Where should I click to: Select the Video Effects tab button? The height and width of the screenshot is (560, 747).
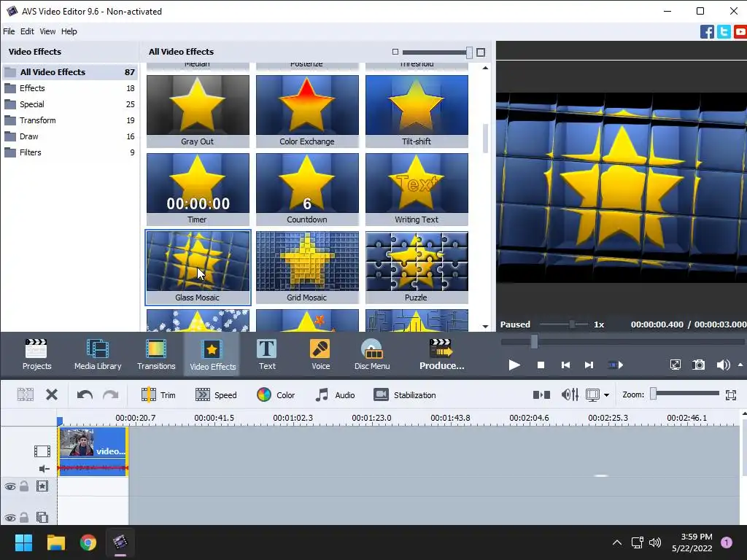coord(212,354)
